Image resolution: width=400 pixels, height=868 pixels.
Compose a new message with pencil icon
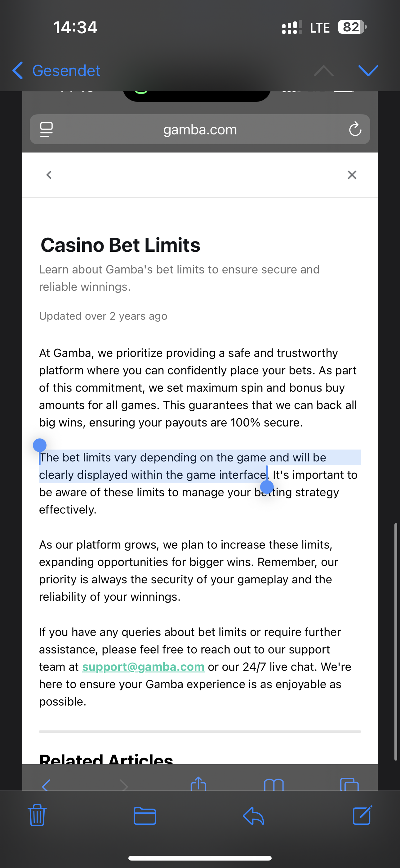point(362,816)
